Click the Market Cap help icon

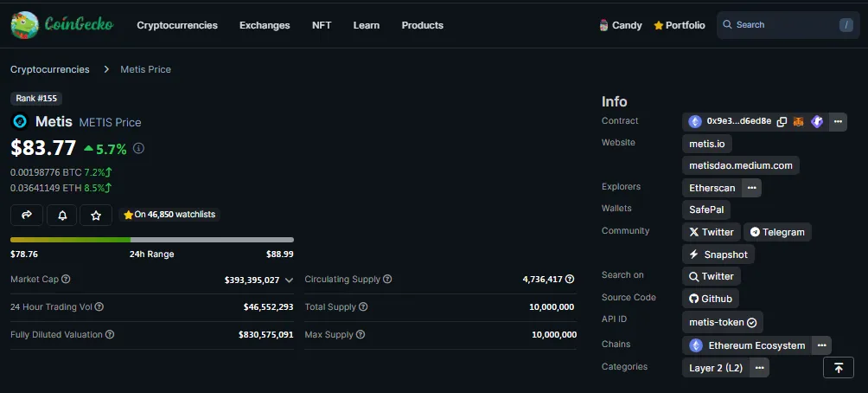(x=66, y=280)
